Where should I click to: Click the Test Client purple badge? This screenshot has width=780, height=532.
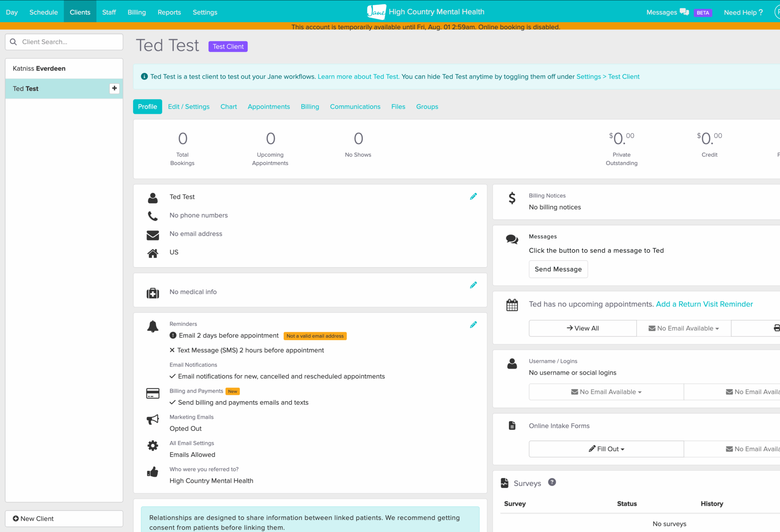(x=228, y=47)
